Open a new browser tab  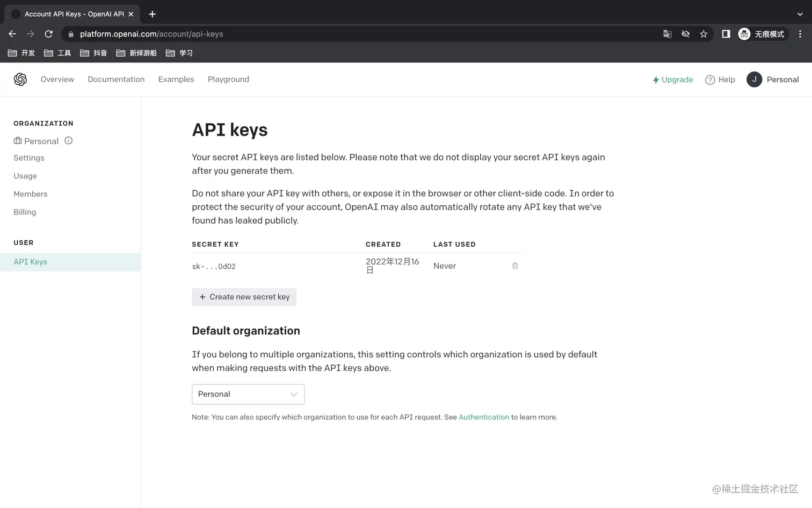pos(152,14)
